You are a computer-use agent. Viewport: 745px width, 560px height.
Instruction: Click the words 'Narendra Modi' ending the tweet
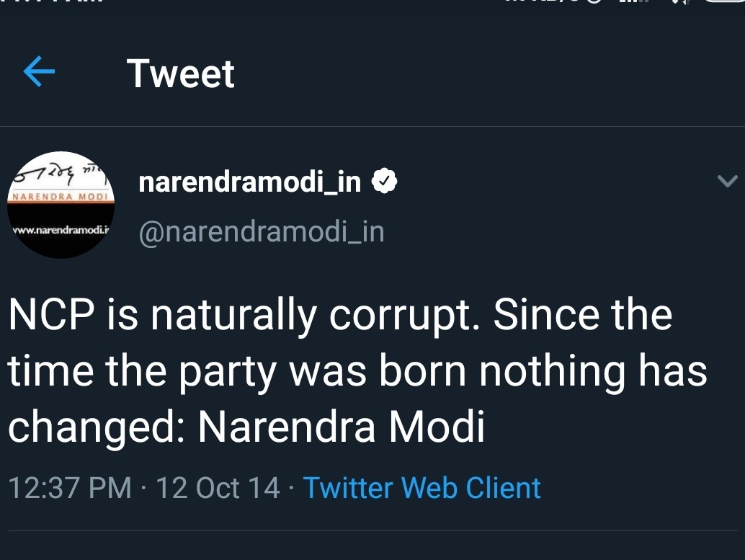click(x=341, y=427)
